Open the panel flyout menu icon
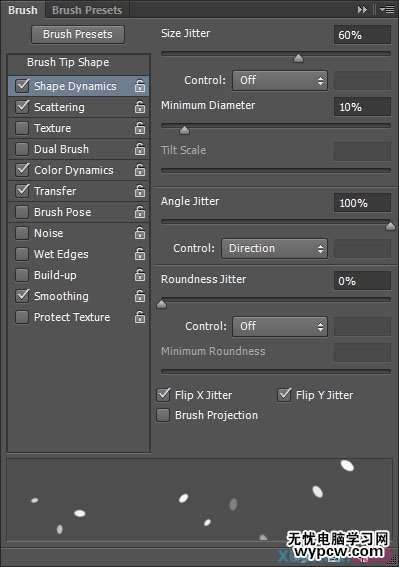The image size is (399, 567). (x=387, y=9)
